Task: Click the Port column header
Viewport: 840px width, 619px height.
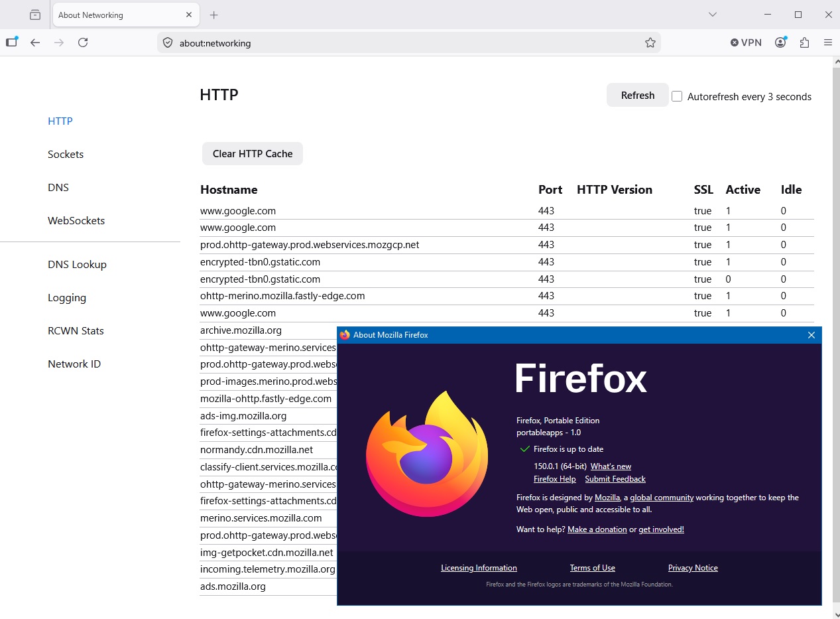Action: [x=550, y=190]
